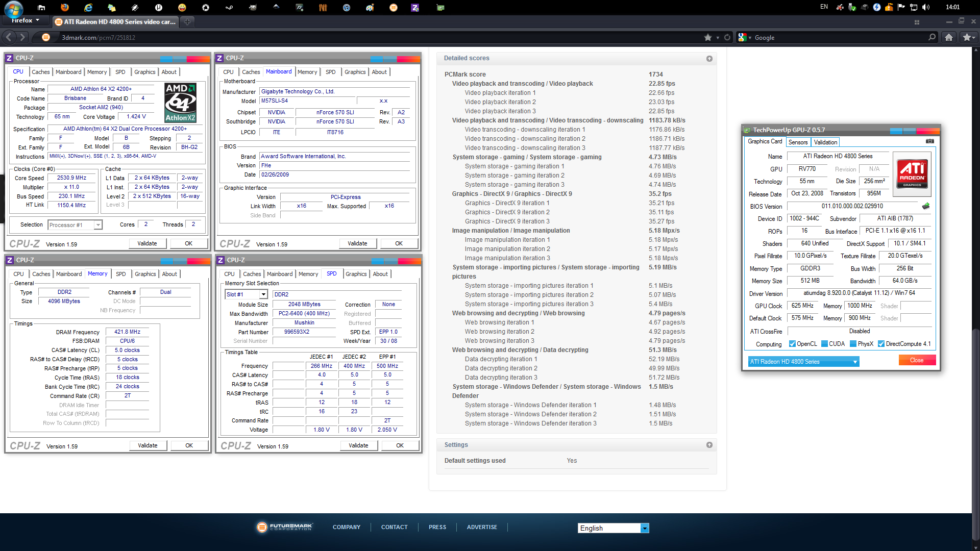980x551 pixels.
Task: Bookmark this page with the star icon
Action: [708, 37]
